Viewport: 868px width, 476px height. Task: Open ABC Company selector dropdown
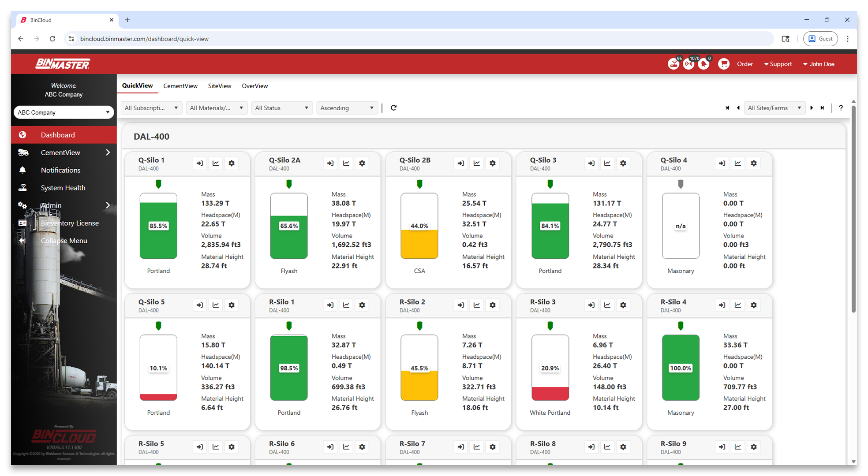[64, 112]
